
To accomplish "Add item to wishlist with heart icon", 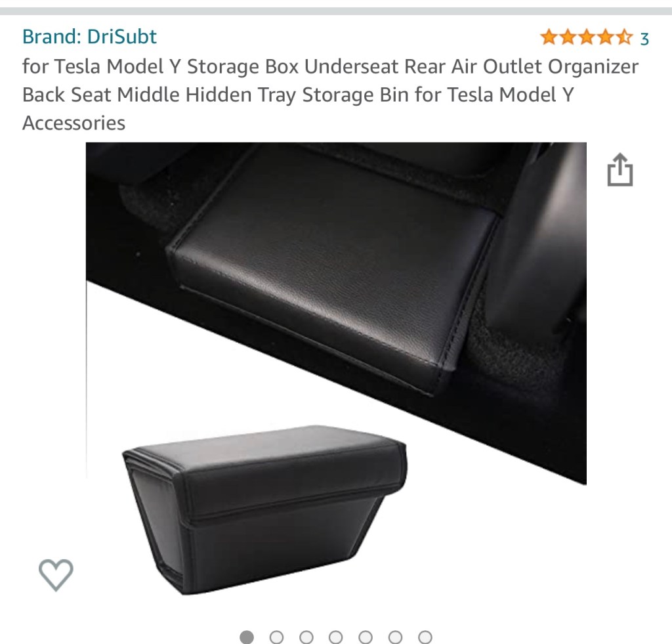I will coord(56,575).
